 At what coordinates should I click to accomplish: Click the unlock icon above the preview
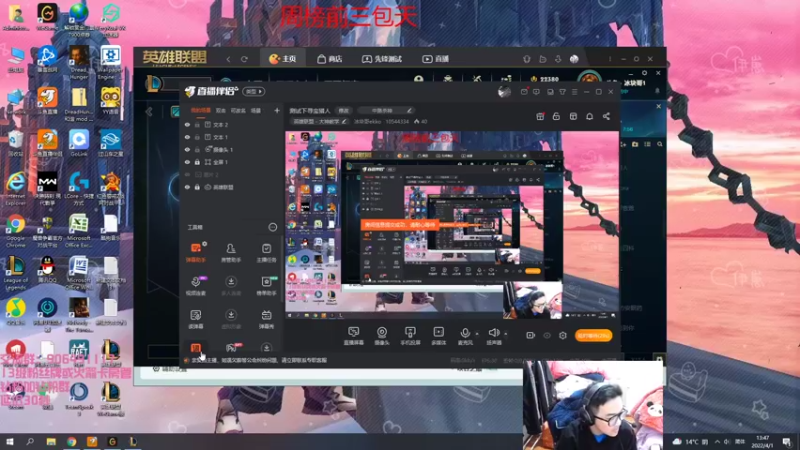[556, 116]
